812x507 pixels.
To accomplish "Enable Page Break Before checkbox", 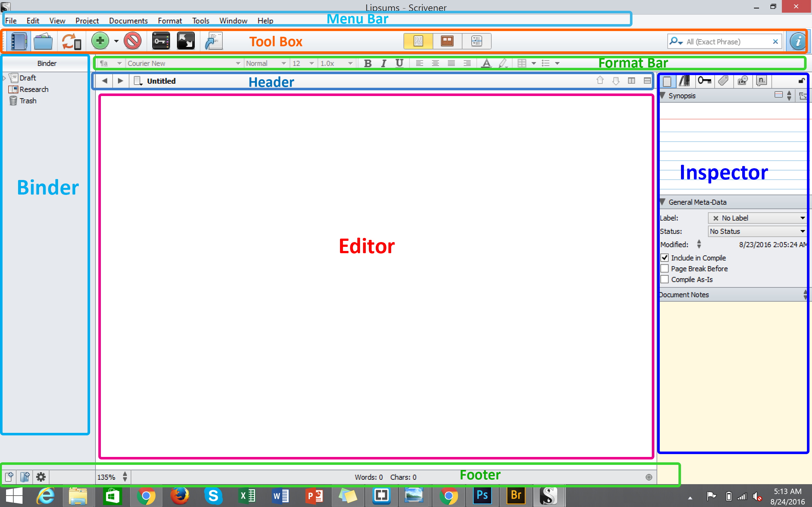I will click(665, 269).
